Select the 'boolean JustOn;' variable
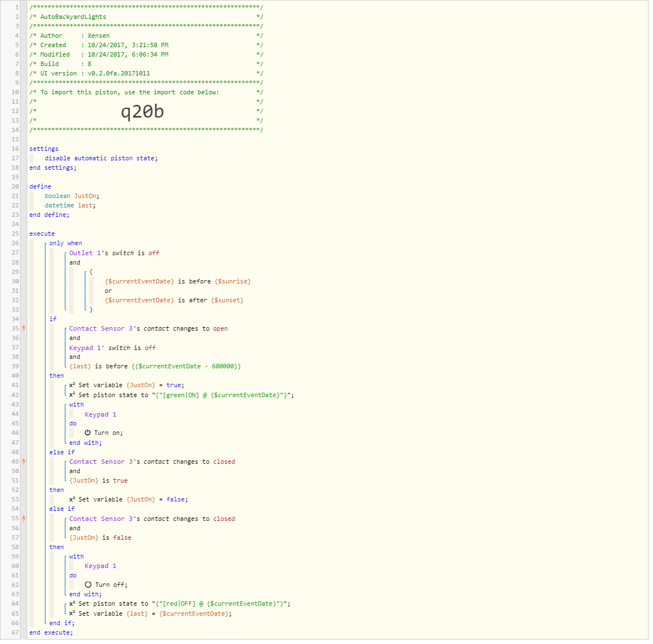 [72, 196]
